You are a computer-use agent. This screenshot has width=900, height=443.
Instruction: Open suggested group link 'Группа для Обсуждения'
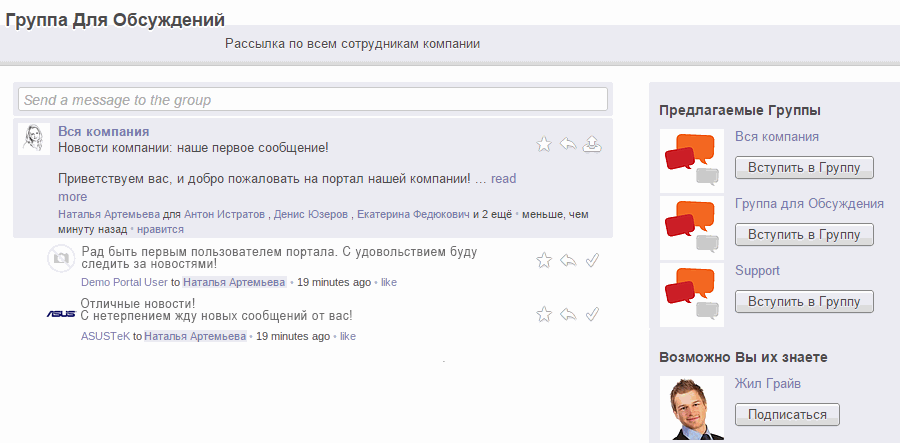[x=809, y=204]
